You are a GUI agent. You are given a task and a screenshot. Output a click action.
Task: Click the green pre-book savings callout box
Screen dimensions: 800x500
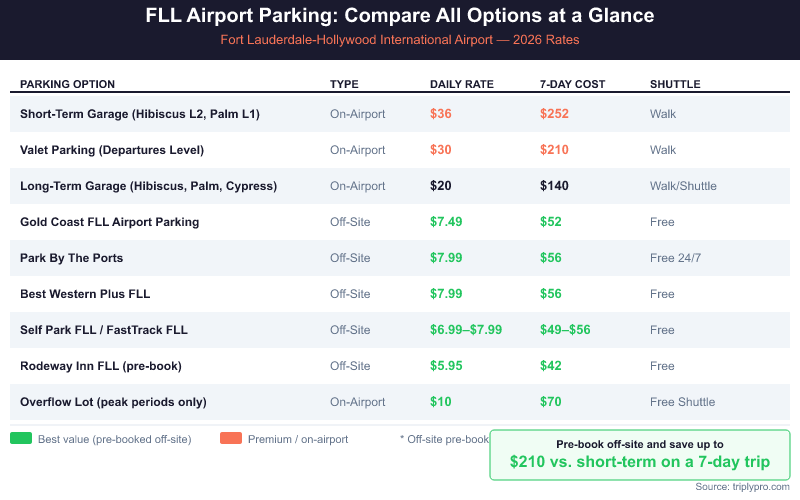[640, 454]
